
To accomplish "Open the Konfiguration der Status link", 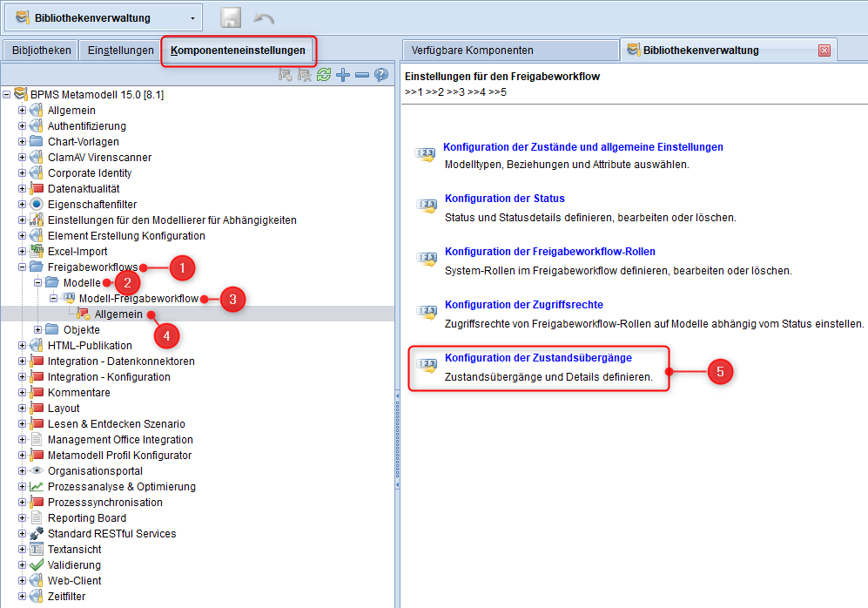I will pos(505,199).
